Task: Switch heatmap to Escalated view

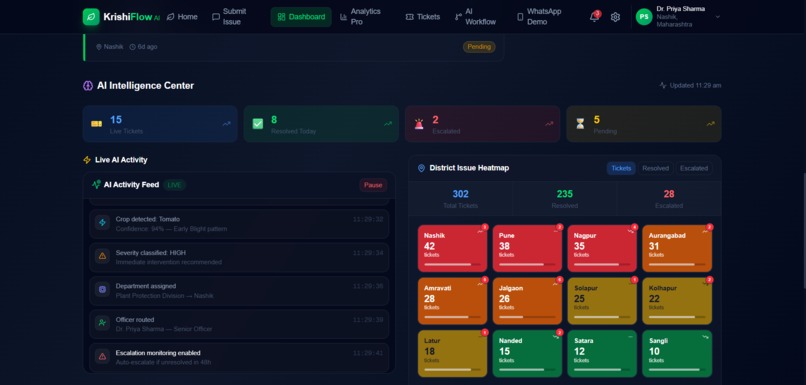Action: pyautogui.click(x=693, y=168)
